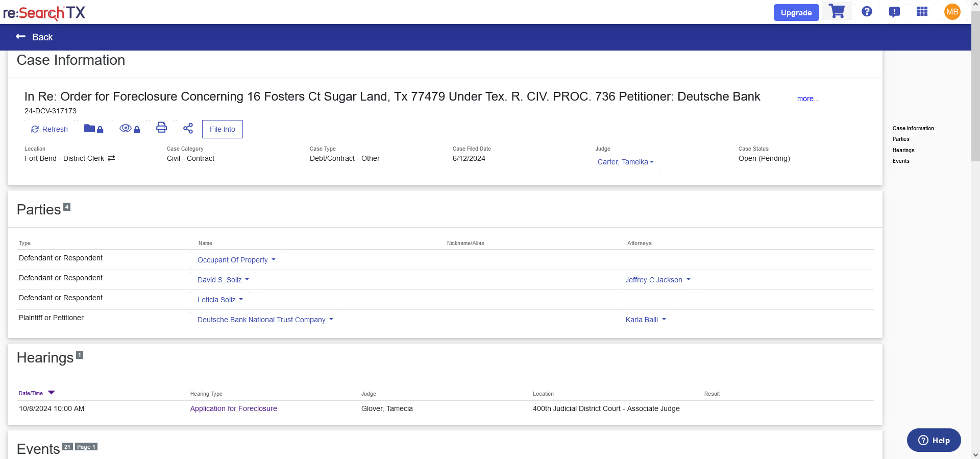Open the floating Help button

pyautogui.click(x=934, y=440)
